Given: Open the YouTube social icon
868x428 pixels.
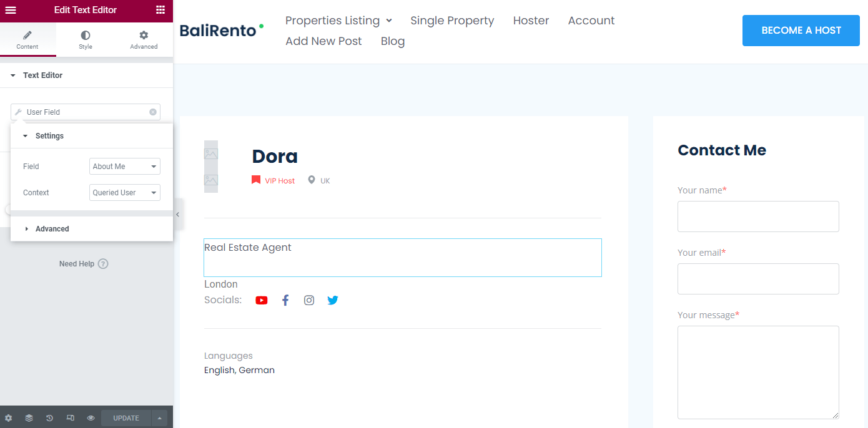Looking at the screenshot, I should (262, 300).
